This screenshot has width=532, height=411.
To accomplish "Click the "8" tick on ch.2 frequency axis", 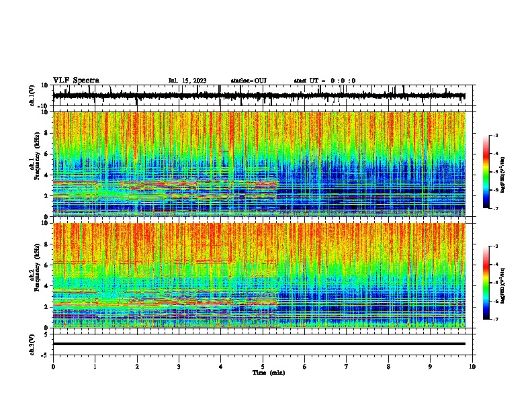I will coord(46,244).
